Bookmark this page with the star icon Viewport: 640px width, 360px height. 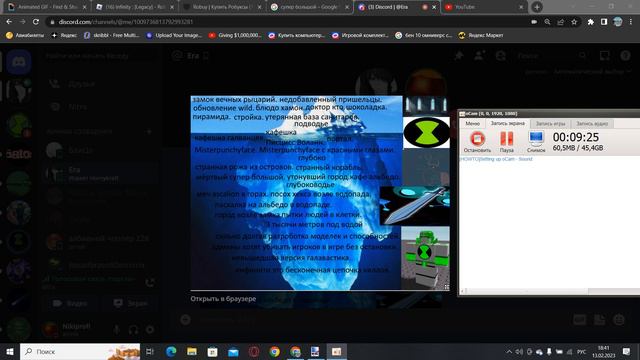pyautogui.click(x=574, y=22)
